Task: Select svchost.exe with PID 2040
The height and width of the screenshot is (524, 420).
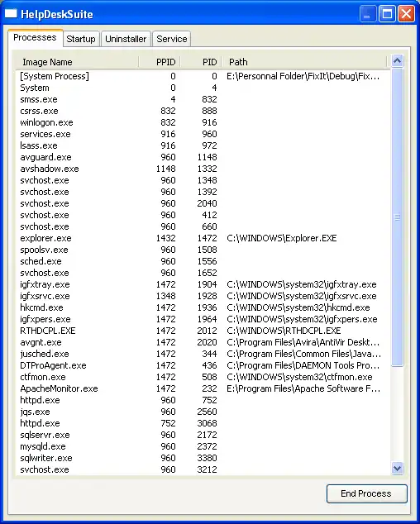Action: [203, 203]
